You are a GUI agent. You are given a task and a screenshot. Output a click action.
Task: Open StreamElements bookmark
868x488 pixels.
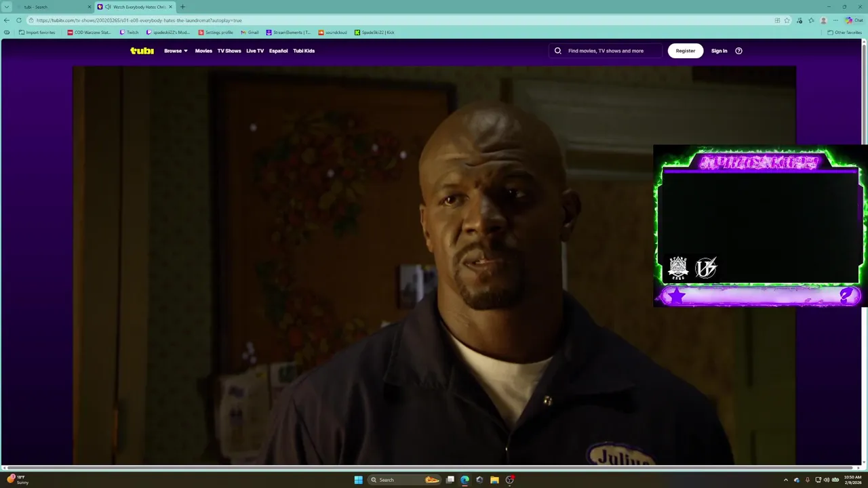coord(288,33)
